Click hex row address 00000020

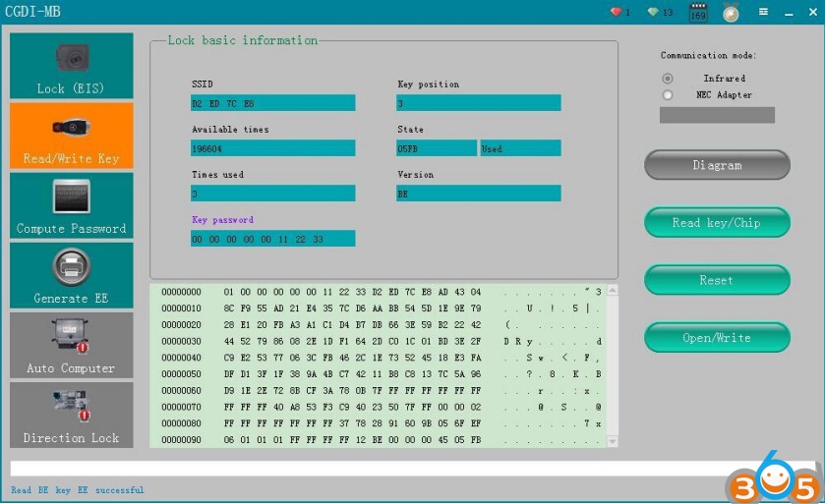pos(182,325)
